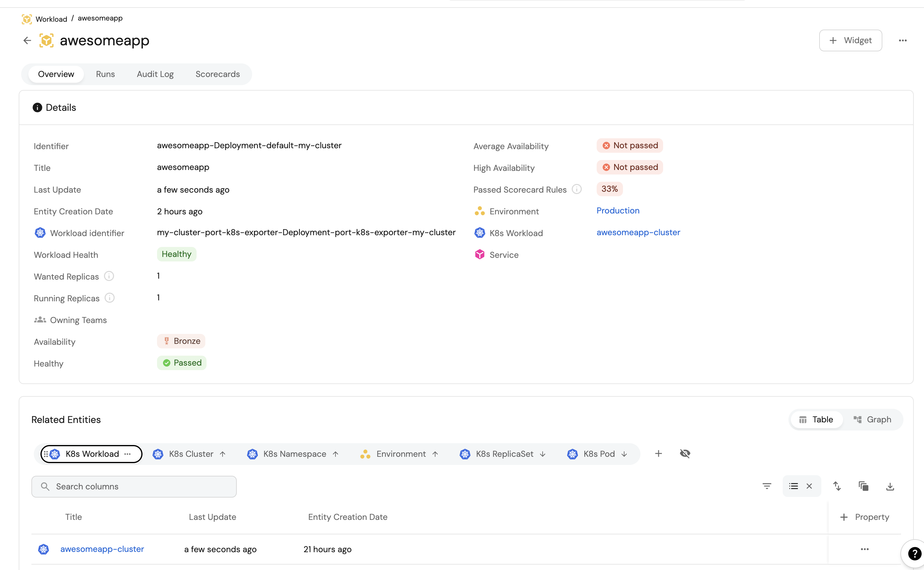Click the back arrow next to awesomeapp
Viewport: 924px width, 570px height.
coord(27,40)
